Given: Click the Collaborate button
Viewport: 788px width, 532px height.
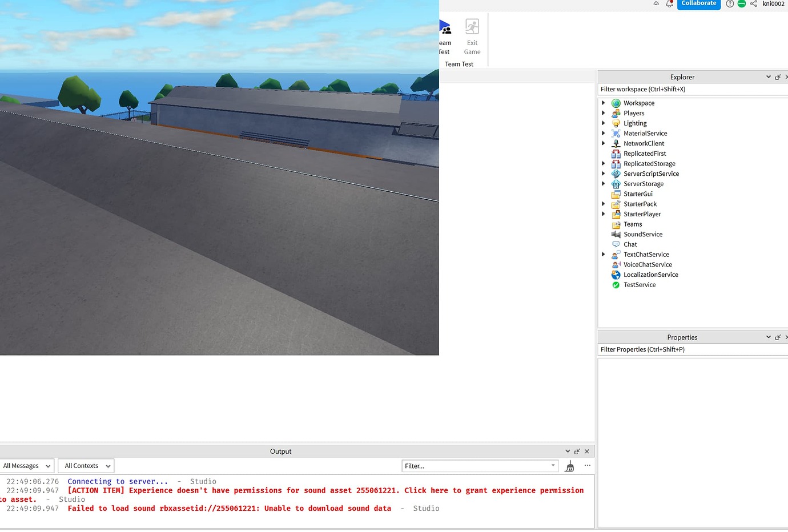Looking at the screenshot, I should 698,4.
